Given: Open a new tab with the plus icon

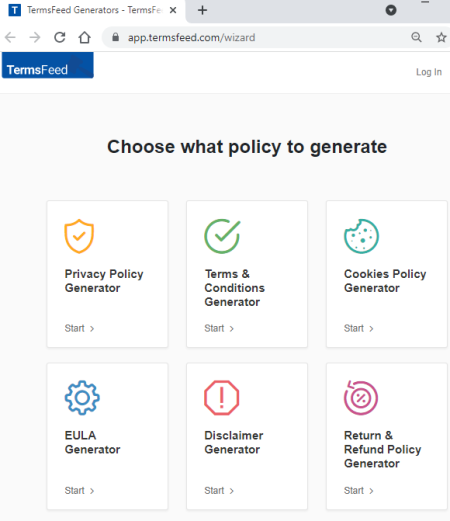Looking at the screenshot, I should (x=202, y=10).
